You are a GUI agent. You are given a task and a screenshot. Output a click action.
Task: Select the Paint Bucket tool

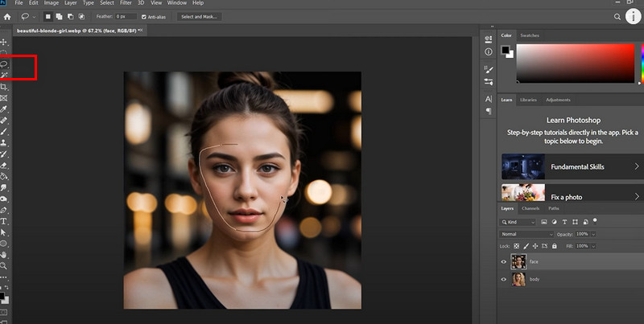coord(4,176)
